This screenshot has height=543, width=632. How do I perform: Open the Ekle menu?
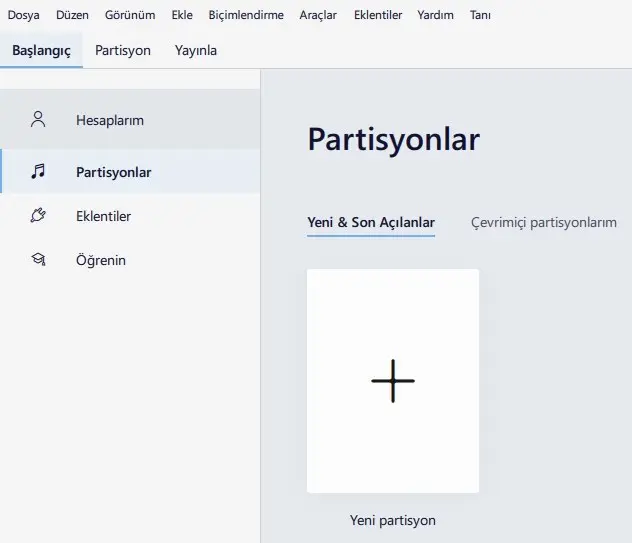[182, 15]
